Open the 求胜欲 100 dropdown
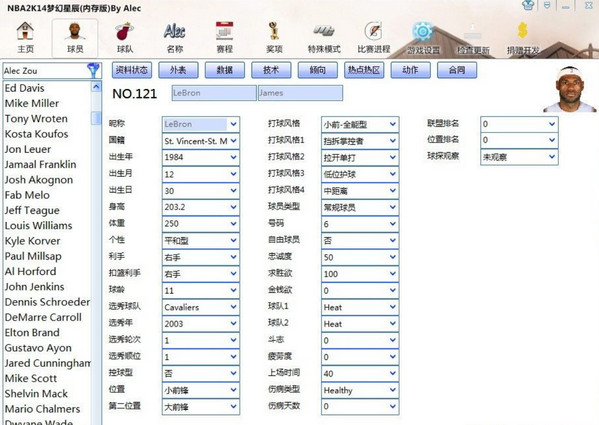The image size is (599, 425). pos(360,273)
